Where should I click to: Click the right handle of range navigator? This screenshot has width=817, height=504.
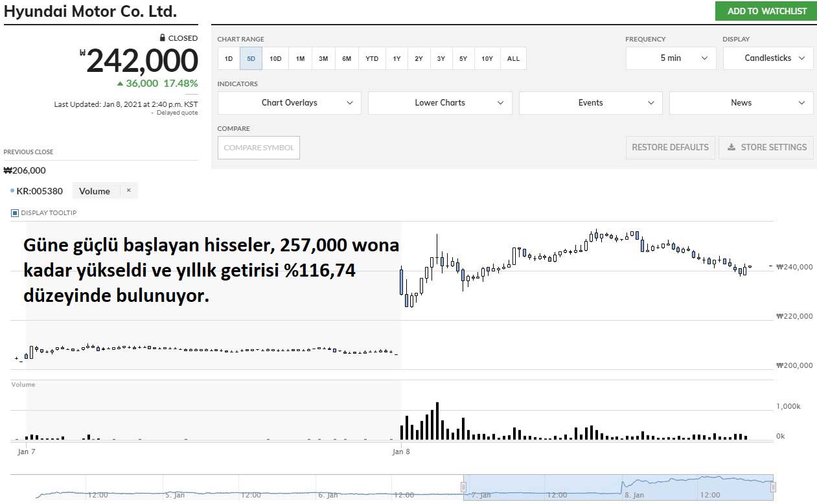coord(773,487)
